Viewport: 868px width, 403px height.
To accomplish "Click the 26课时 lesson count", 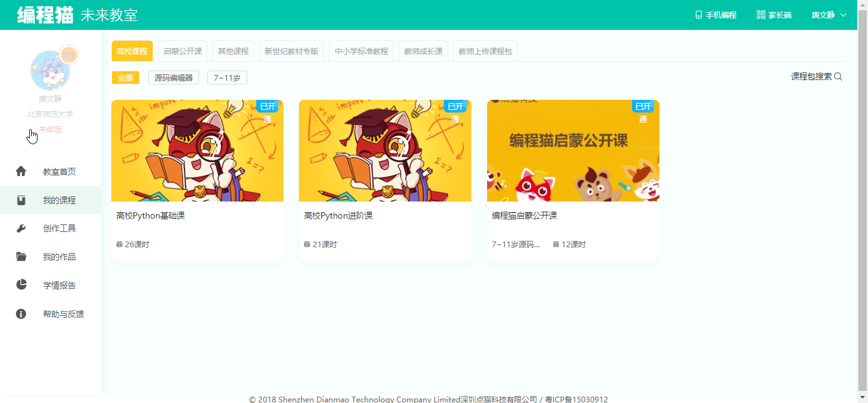I will (137, 245).
